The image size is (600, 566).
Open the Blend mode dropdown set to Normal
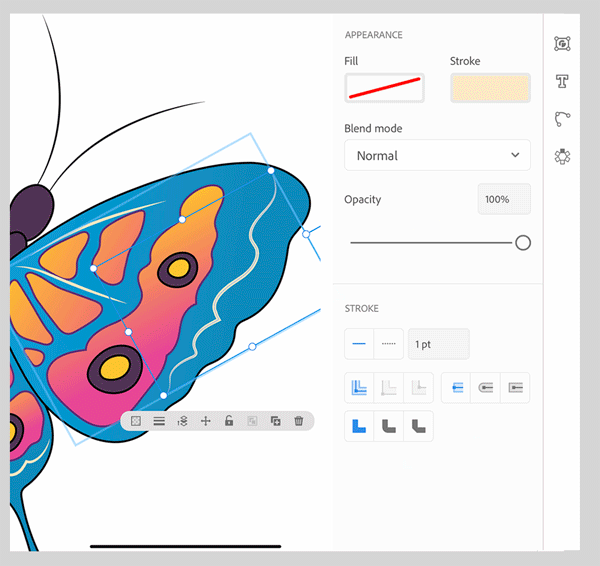tap(437, 155)
